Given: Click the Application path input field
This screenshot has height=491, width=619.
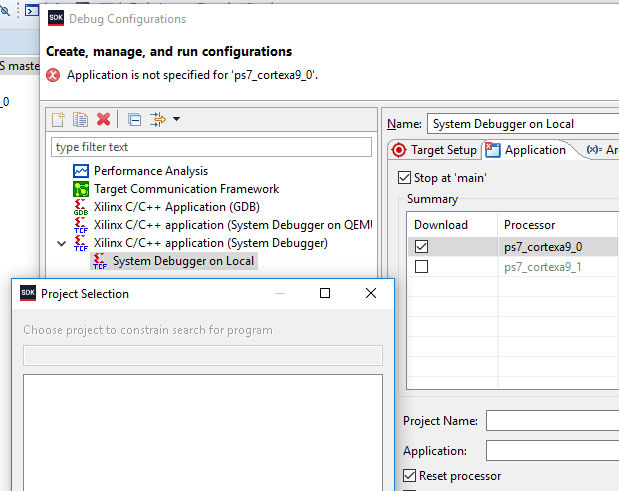Looking at the screenshot, I should 553,451.
